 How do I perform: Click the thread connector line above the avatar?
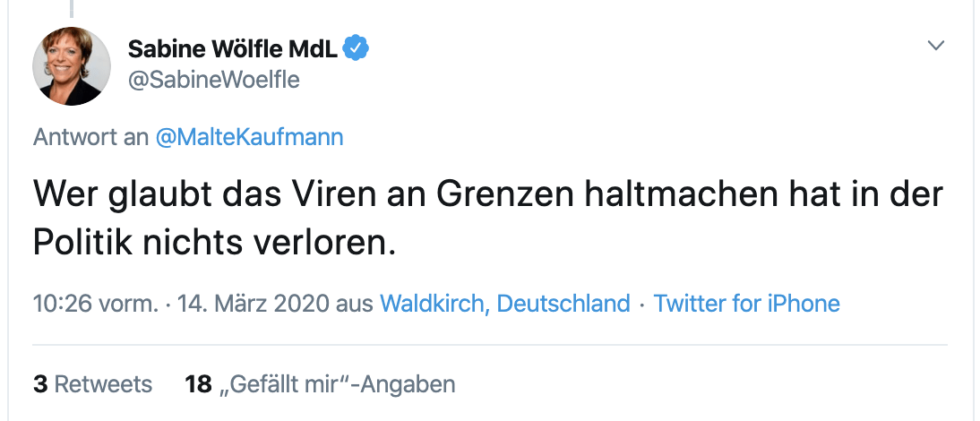point(72,9)
